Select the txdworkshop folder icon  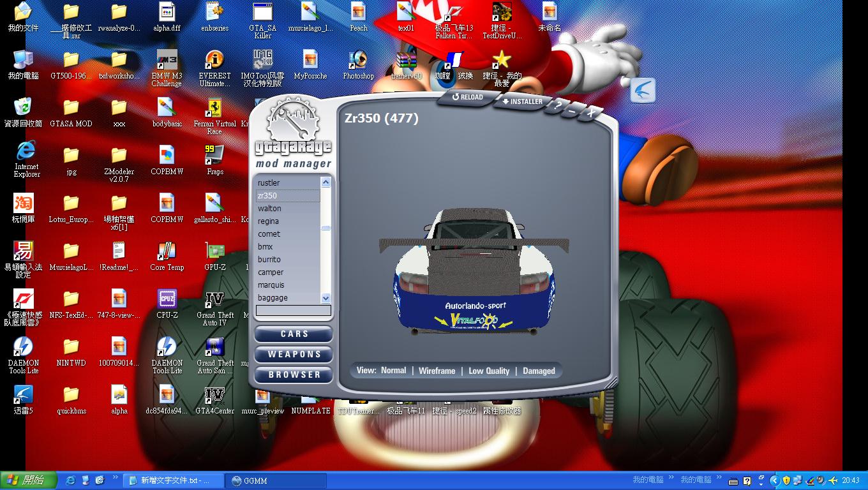point(119,64)
